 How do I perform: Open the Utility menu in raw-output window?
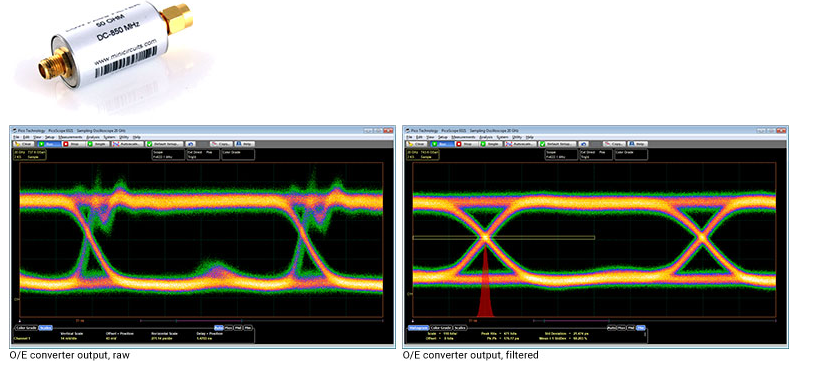click(x=124, y=137)
